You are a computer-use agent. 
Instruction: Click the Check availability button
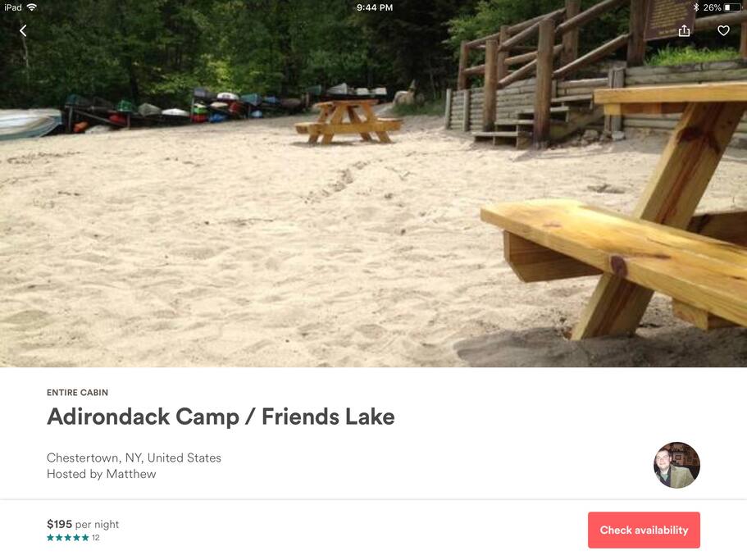pos(644,530)
